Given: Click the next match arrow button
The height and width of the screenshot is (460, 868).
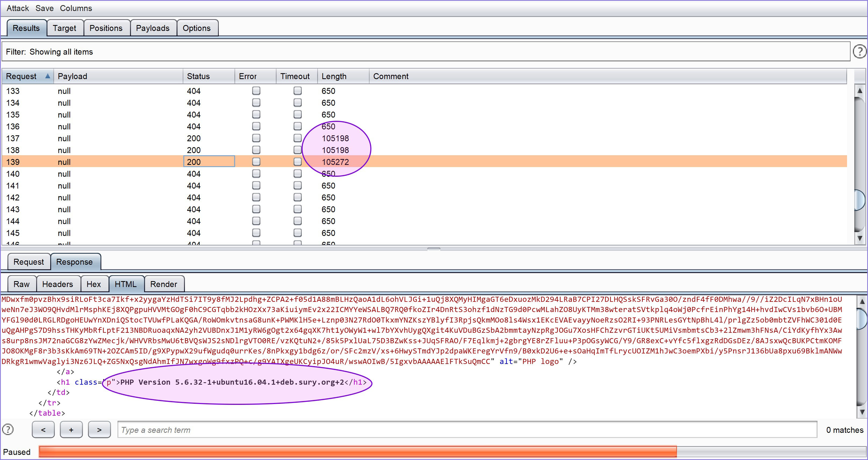Looking at the screenshot, I should [99, 429].
